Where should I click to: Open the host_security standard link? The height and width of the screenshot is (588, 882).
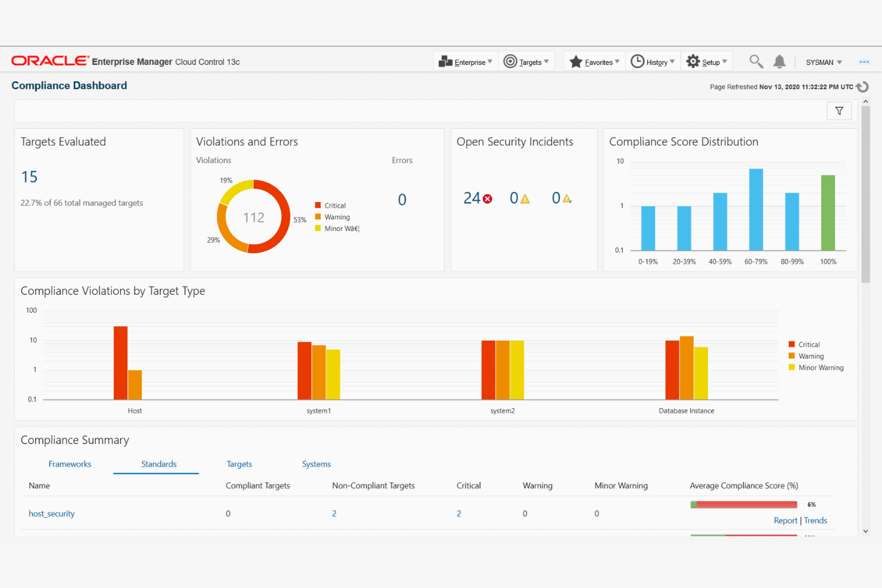(51, 514)
